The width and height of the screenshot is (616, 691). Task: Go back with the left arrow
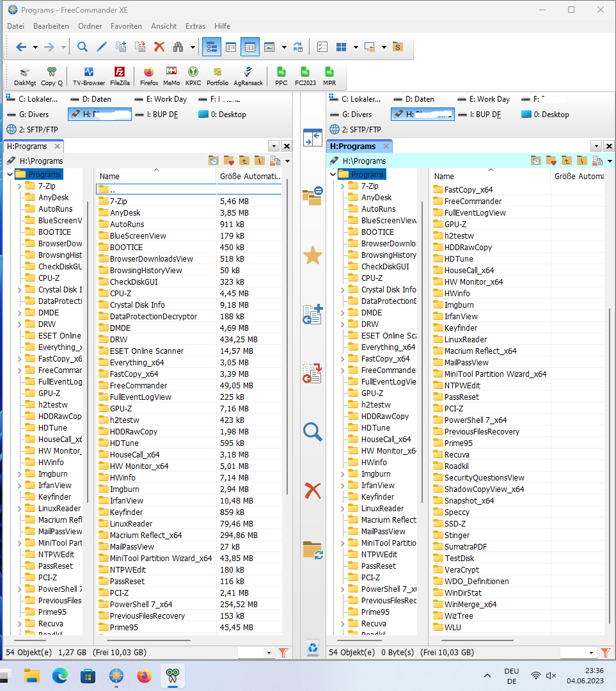point(20,47)
